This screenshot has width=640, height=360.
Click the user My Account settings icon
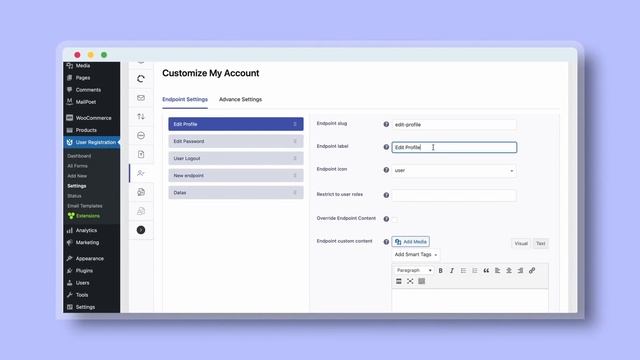coord(141,173)
